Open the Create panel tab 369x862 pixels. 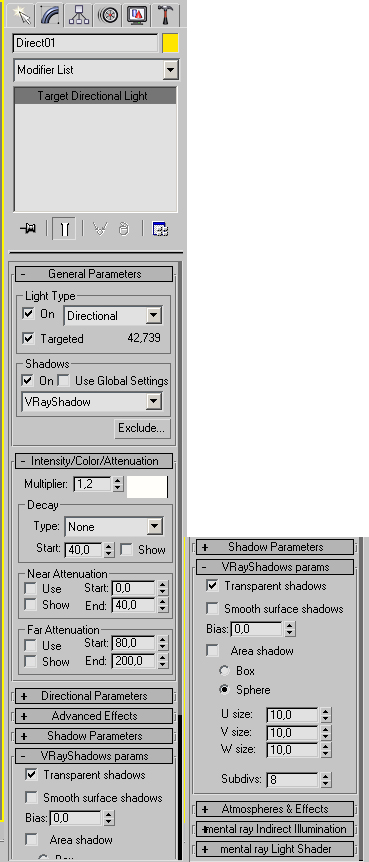[20, 15]
